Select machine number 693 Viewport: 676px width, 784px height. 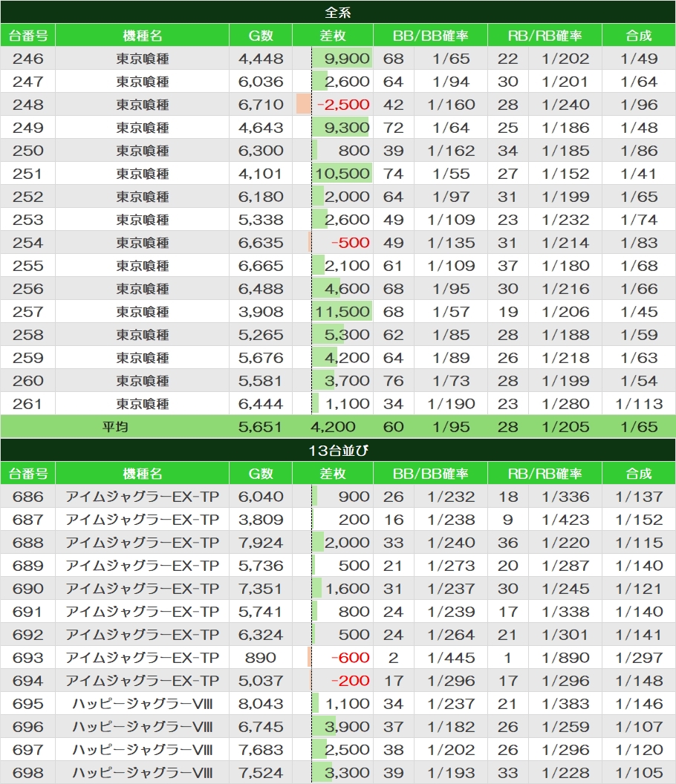point(28,658)
